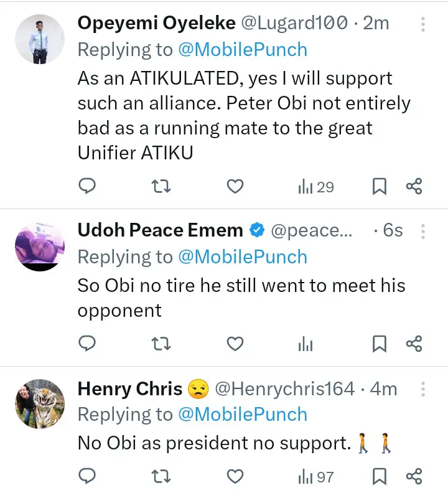Open more options for Udoh's tweet
The width and height of the screenshot is (448, 498).
[423, 231]
